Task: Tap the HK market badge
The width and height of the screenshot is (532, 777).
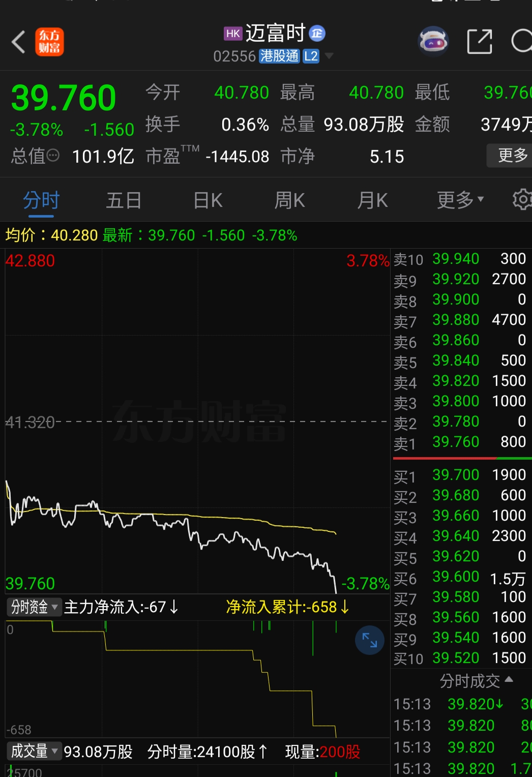Action: coord(233,34)
